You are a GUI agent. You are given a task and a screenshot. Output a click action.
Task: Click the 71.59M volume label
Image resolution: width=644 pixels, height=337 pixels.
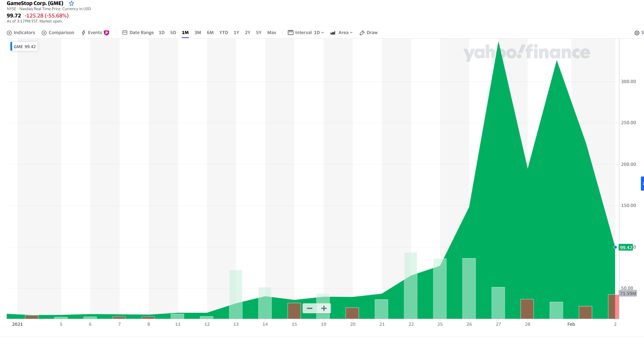(x=628, y=293)
